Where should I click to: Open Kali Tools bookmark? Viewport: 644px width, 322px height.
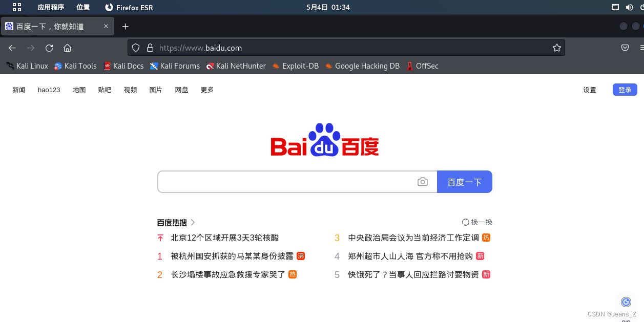point(75,66)
